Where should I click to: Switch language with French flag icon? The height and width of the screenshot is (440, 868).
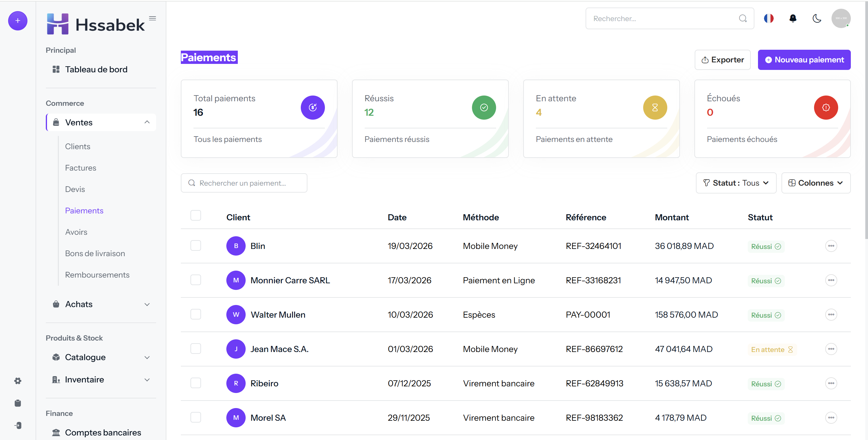pos(769,18)
